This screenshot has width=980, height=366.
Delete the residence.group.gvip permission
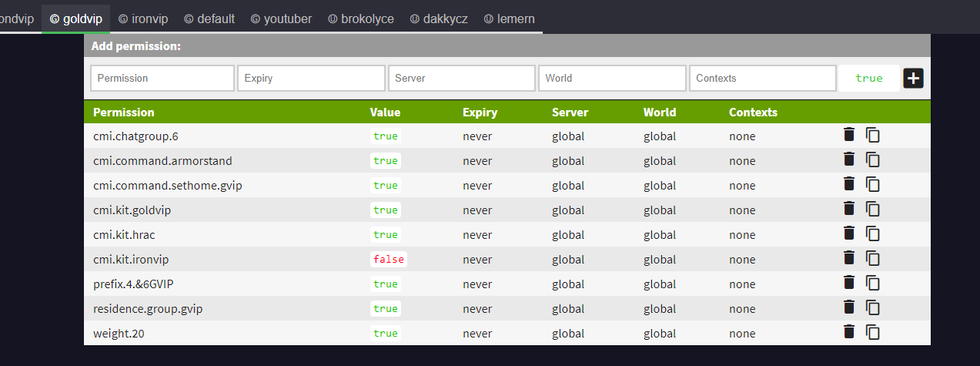849,307
